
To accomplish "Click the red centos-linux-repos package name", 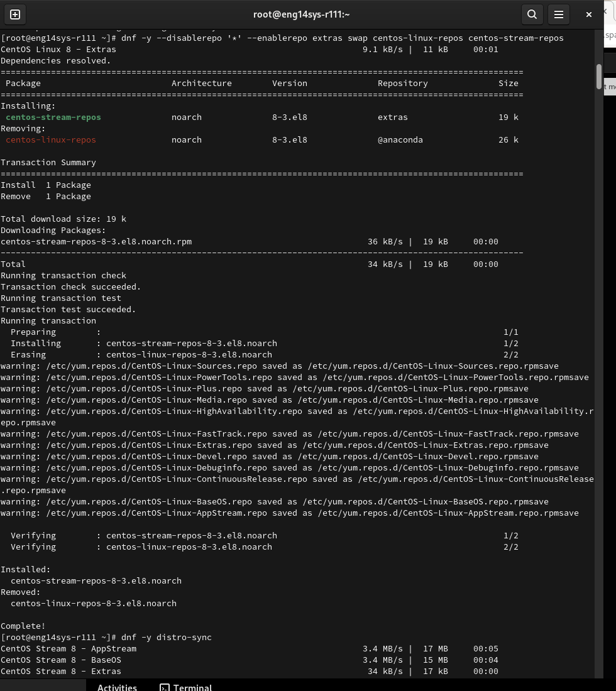I will point(51,140).
